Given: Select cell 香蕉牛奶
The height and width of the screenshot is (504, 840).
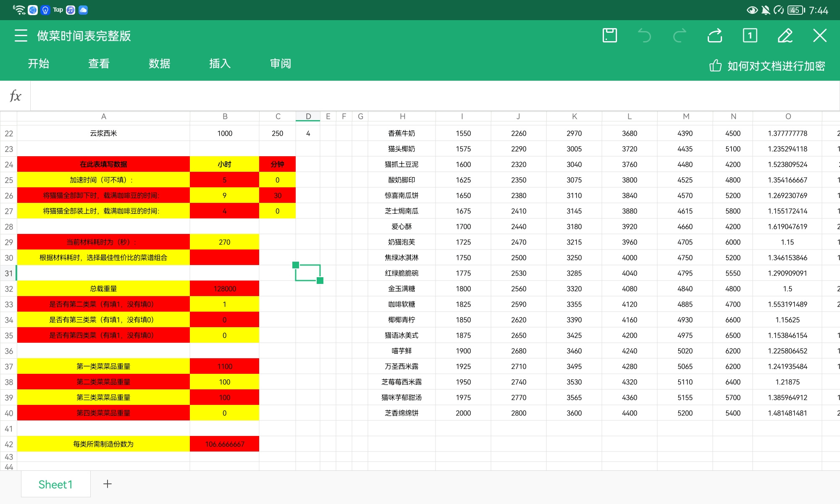Looking at the screenshot, I should (402, 133).
